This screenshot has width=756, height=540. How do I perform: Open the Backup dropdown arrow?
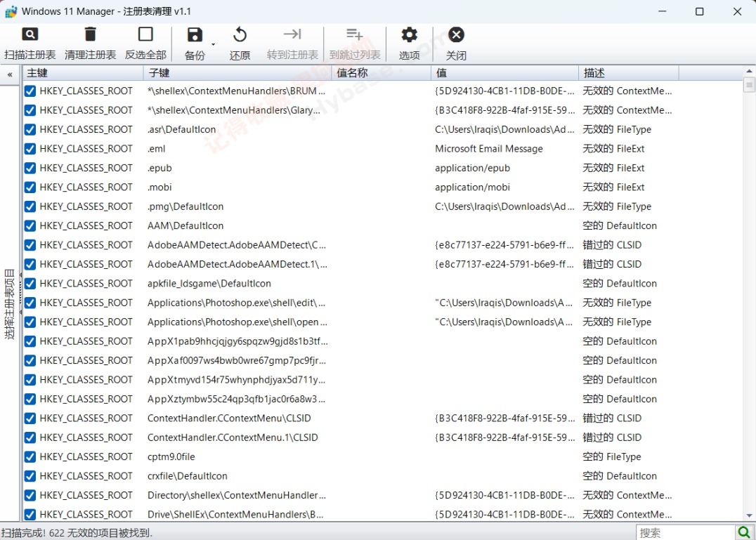click(x=213, y=44)
